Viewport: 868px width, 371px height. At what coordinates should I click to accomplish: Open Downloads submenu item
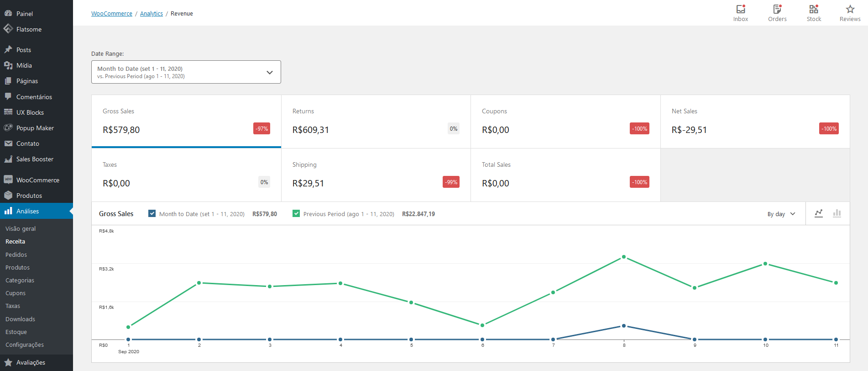tap(21, 319)
